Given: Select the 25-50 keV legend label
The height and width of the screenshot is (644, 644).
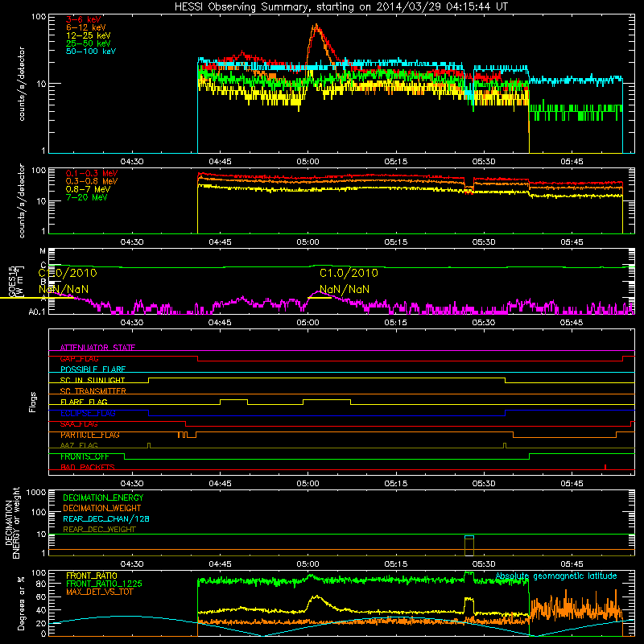Looking at the screenshot, I should coord(89,43).
